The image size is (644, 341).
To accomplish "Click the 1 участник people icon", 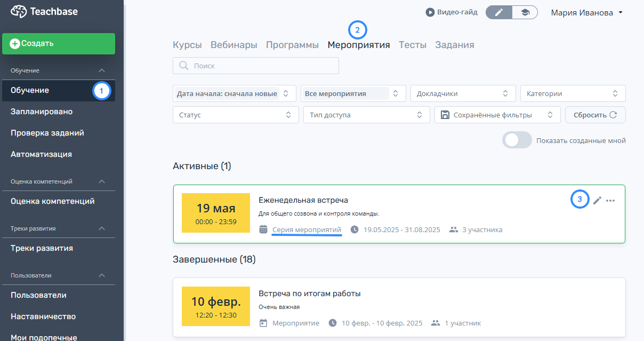I will (436, 323).
